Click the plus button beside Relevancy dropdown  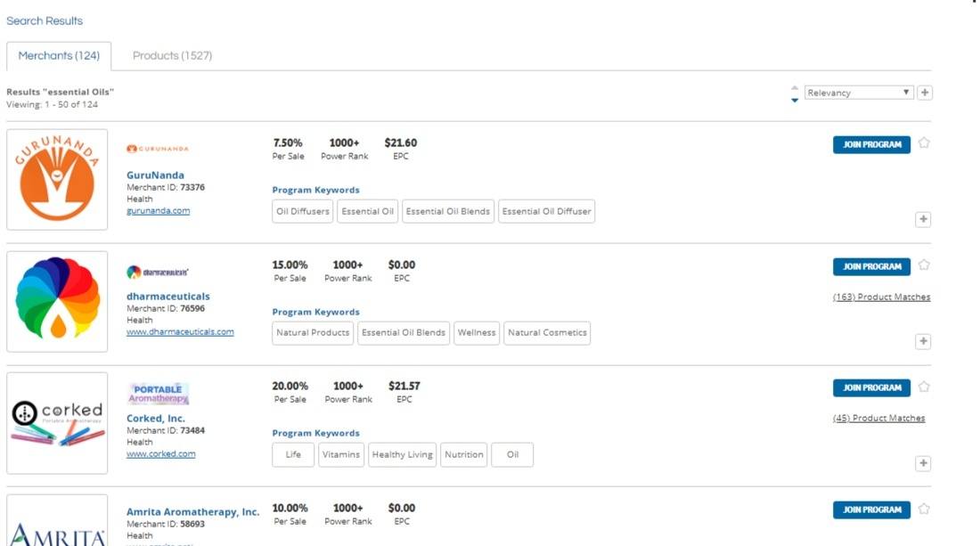[925, 93]
